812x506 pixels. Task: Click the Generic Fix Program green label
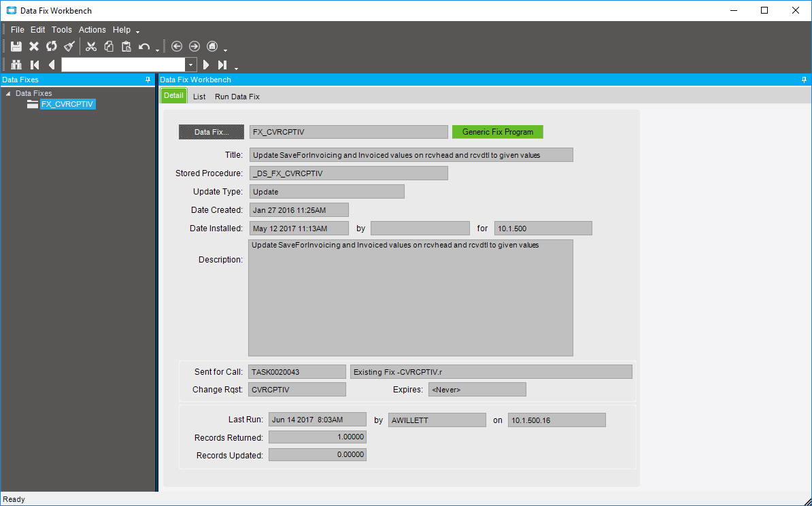498,132
